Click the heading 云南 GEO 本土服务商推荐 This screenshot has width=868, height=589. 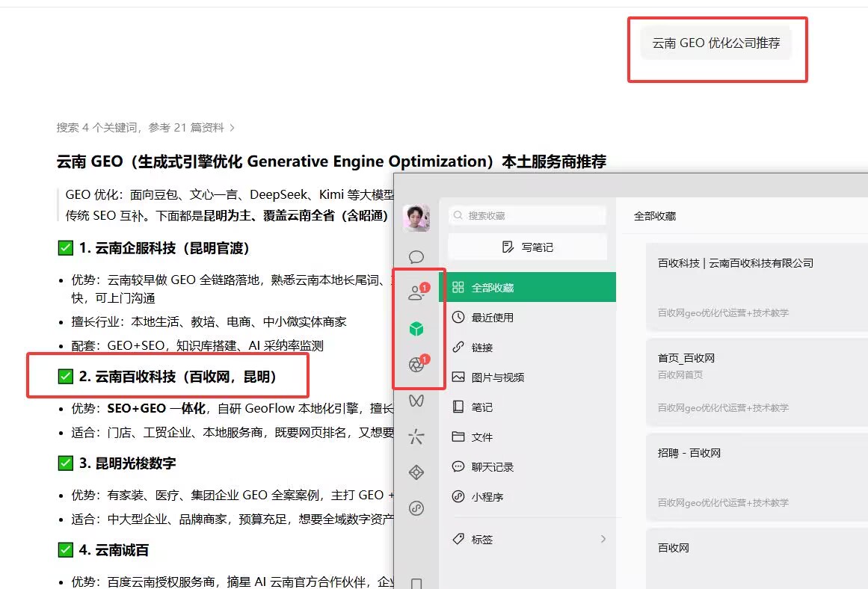point(331,161)
